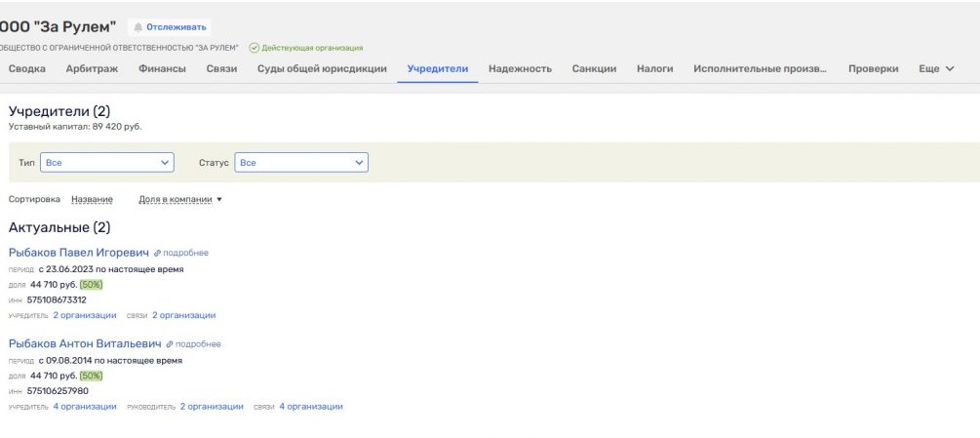This screenshot has height=438, width=980.
Task: Click подробнее next to Рыбаков Антон Витальевич
Action: (x=197, y=344)
